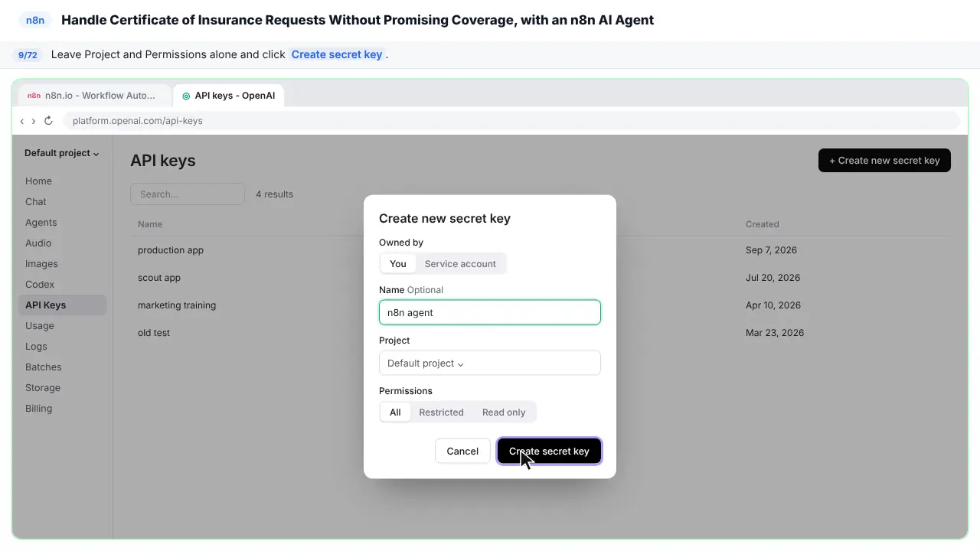Open the Project dropdown in the dialog
Image resolution: width=980 pixels, height=551 pixels.
click(490, 363)
